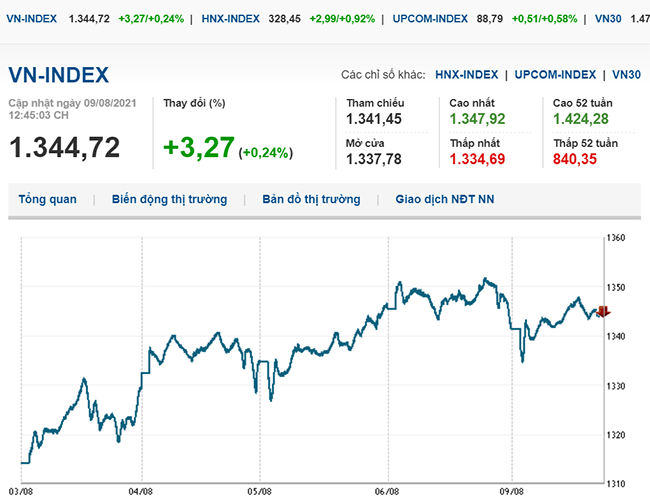Click VN-INDEX in the top ticker bar
650x504 pixels.
pyautogui.click(x=31, y=19)
